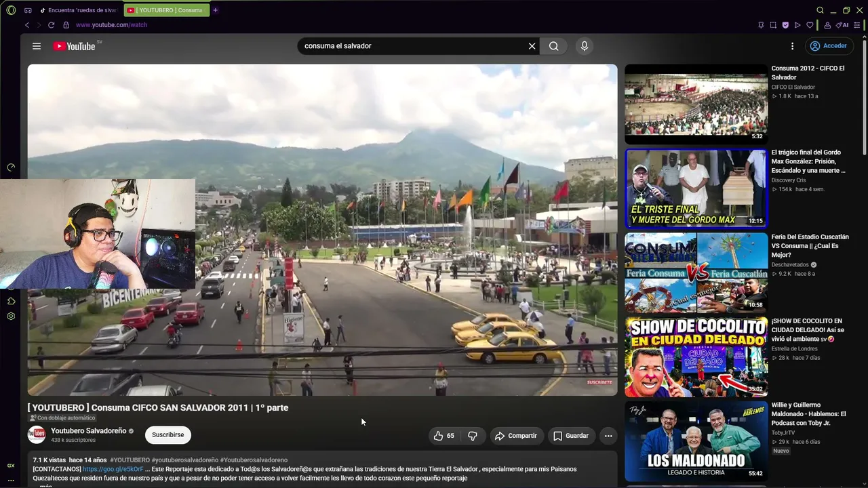Click the main video player

pos(323,230)
